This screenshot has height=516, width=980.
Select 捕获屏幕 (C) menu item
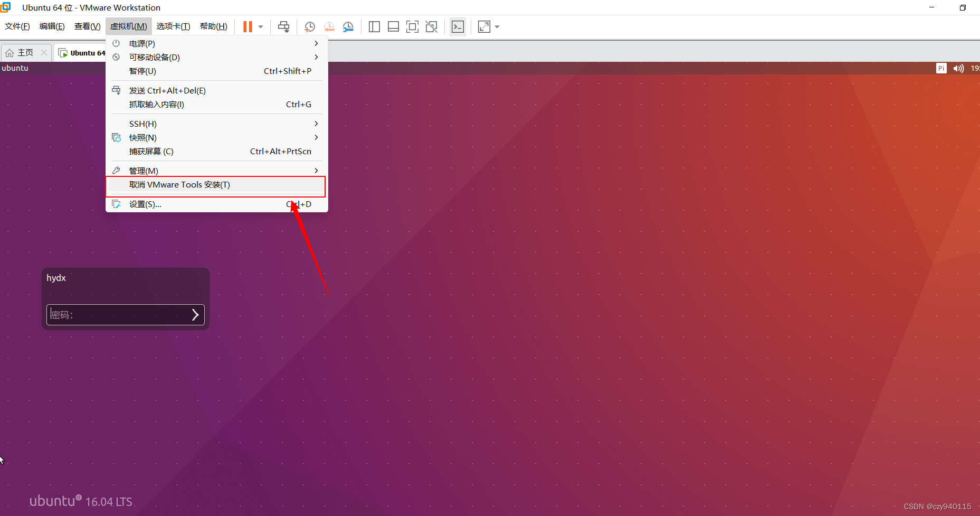[217, 151]
